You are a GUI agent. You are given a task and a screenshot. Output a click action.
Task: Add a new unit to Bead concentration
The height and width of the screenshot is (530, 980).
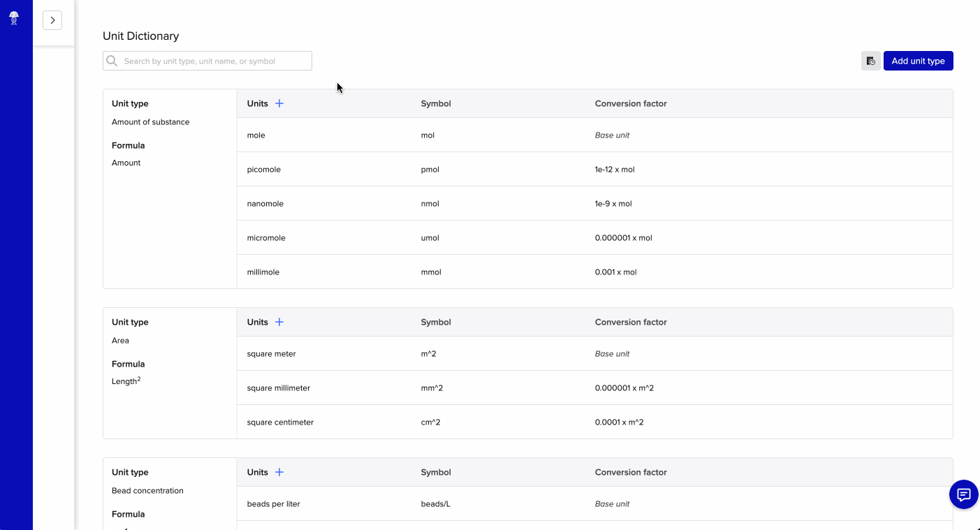point(279,472)
